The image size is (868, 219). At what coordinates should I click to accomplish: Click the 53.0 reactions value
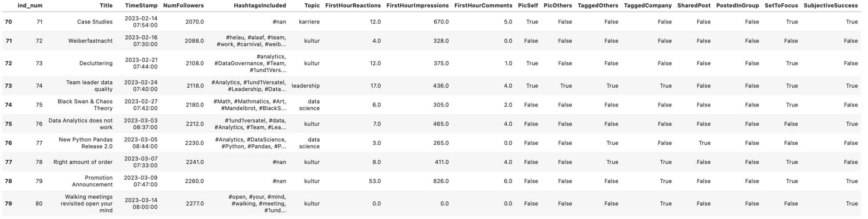coord(374,181)
